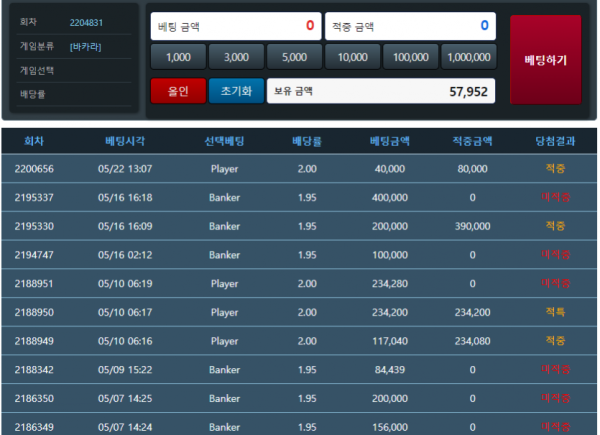Screen dimensions: 600x435
Task: Select the row for round 2200656
Action: [299, 169]
